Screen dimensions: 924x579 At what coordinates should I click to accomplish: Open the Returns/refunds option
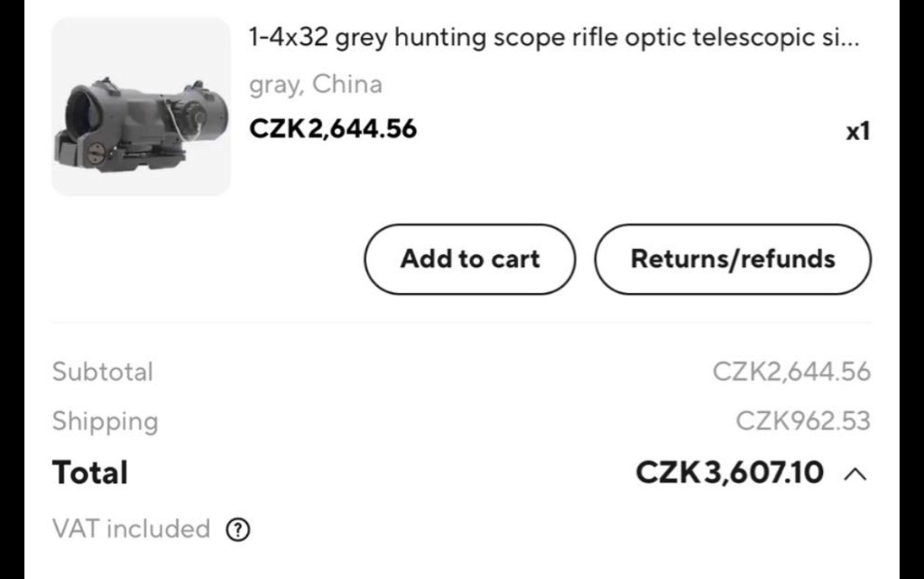[x=733, y=259]
